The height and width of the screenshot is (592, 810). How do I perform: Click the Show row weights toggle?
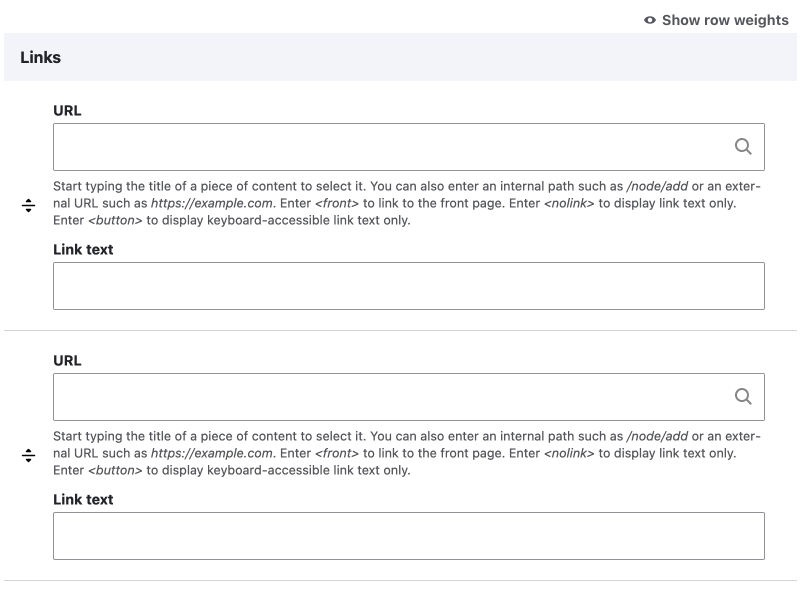(x=716, y=20)
